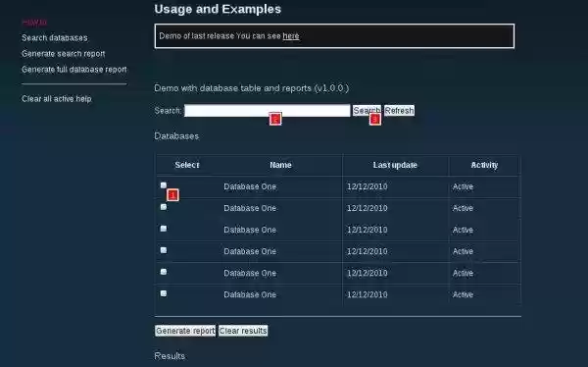The width and height of the screenshot is (588, 367).
Task: Focus the Search text field
Action: point(267,111)
